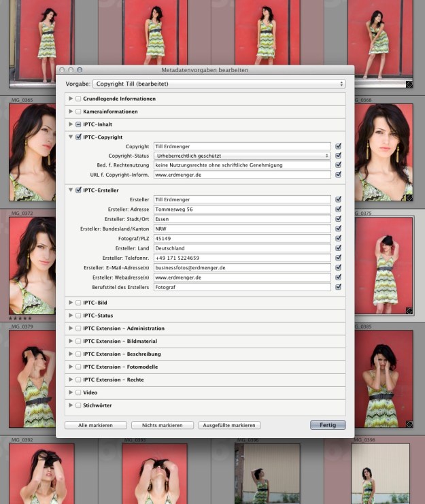Expand the Grundlegende Informationen section
The width and height of the screenshot is (425, 504).
[x=71, y=99]
